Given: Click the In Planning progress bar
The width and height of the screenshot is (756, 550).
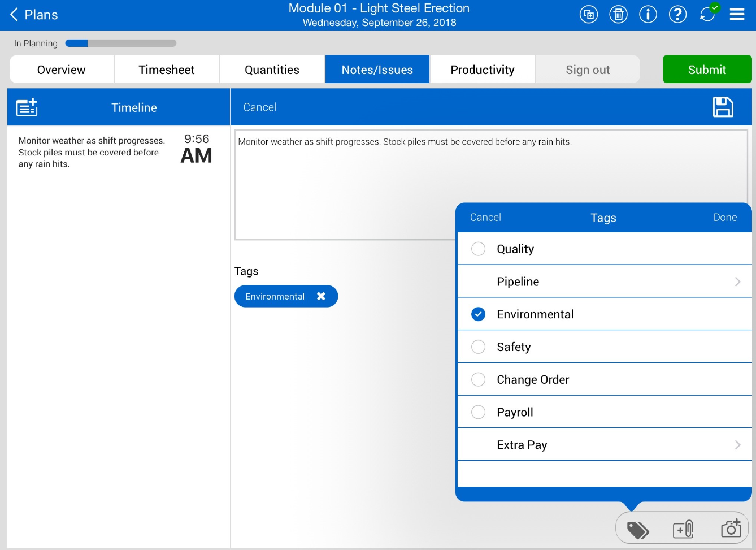Looking at the screenshot, I should coord(120,44).
